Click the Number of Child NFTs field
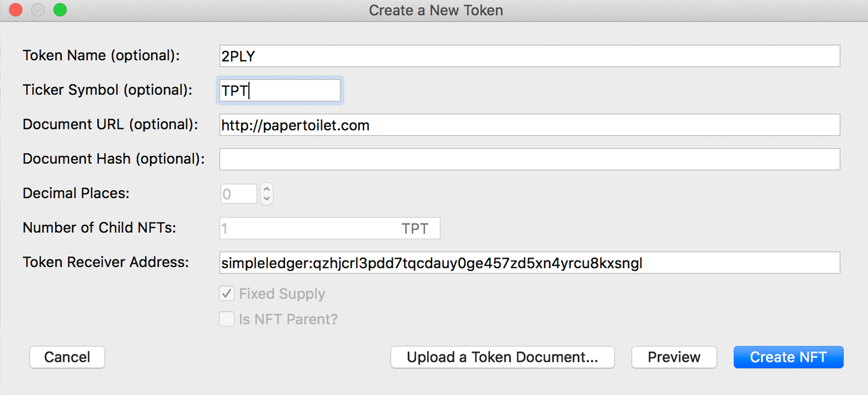 pos(310,228)
